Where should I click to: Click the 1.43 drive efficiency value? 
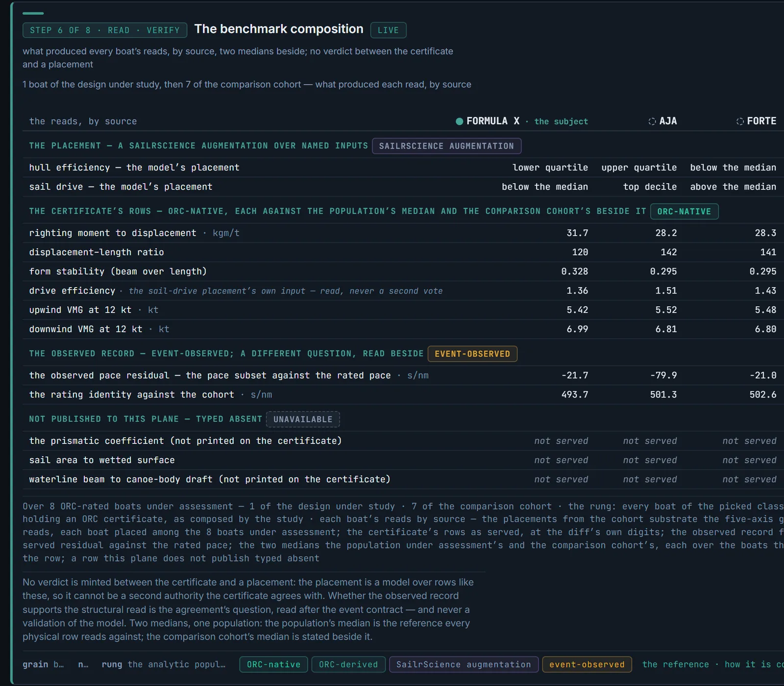tap(765, 291)
